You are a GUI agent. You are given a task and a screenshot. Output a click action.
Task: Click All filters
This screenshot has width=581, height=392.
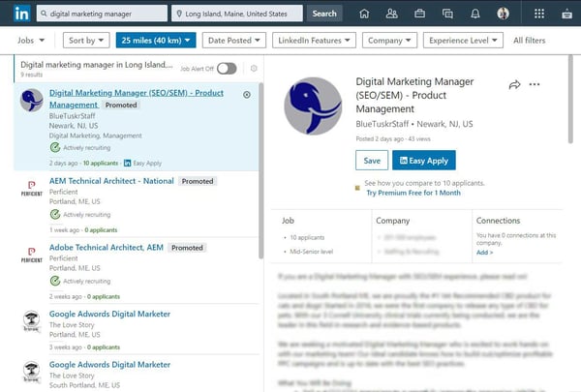point(529,41)
